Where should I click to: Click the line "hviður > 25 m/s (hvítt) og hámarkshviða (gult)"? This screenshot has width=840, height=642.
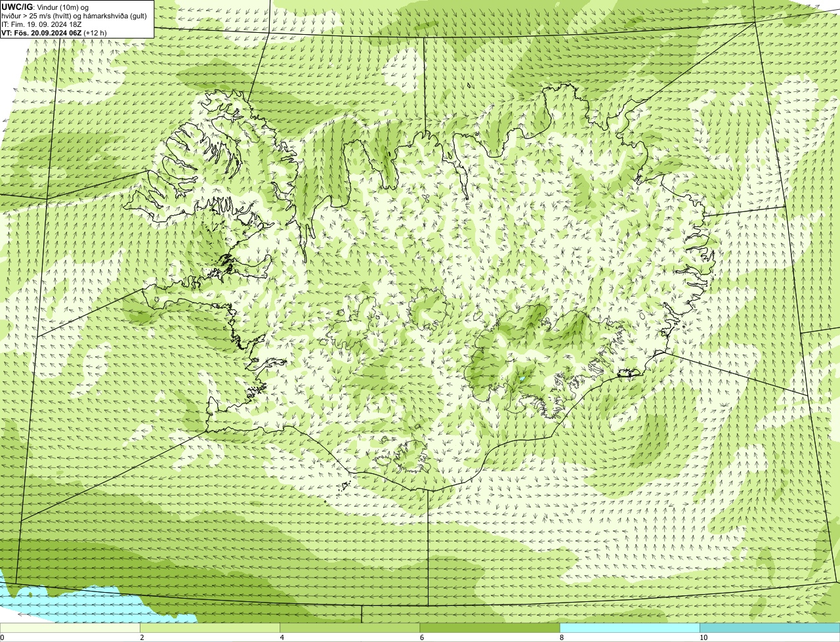click(x=74, y=15)
